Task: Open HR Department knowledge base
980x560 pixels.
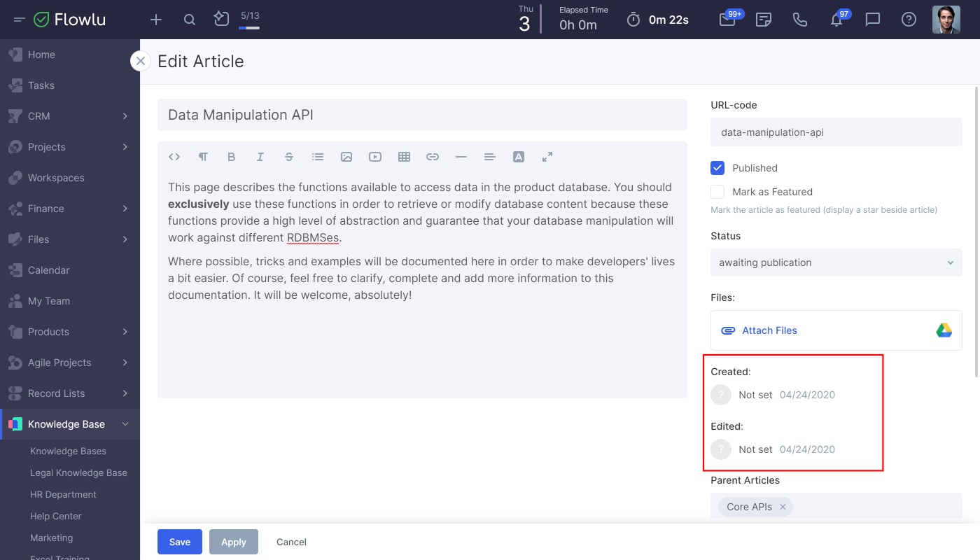Action: pos(63,495)
